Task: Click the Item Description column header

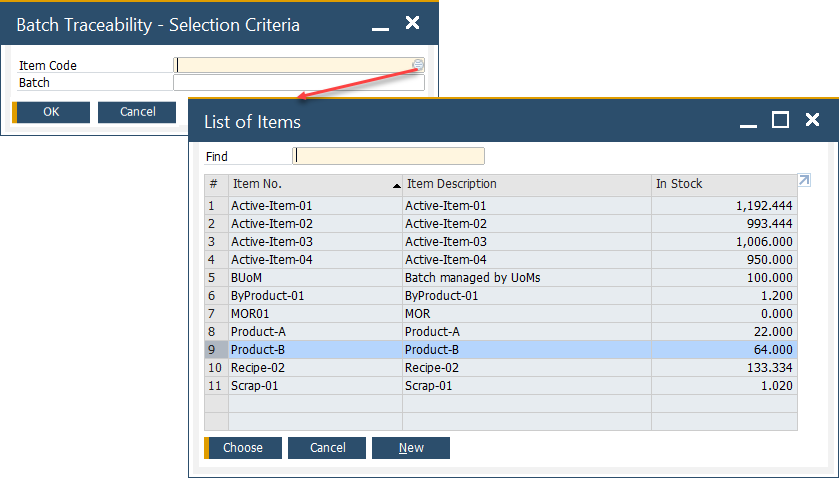Action: click(527, 184)
